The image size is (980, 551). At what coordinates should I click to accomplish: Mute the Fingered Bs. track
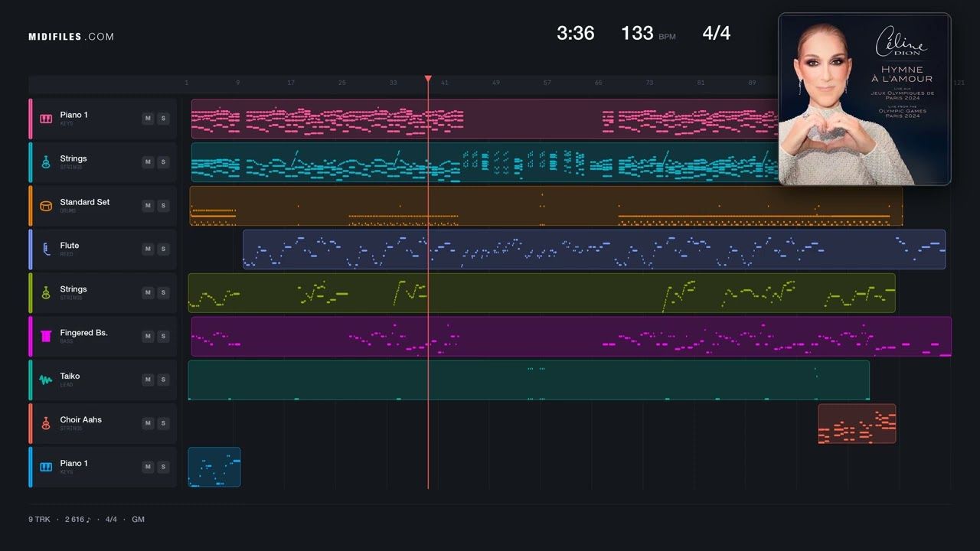[148, 336]
